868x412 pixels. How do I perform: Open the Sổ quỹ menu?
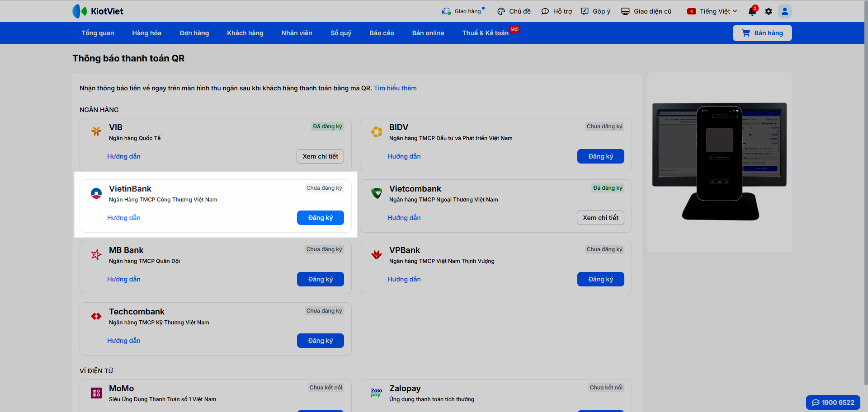tap(341, 33)
